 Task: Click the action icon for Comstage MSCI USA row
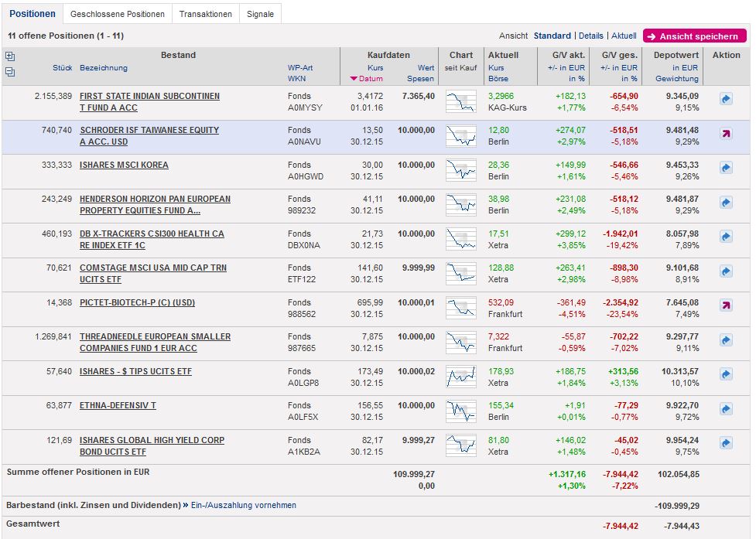[x=726, y=271]
